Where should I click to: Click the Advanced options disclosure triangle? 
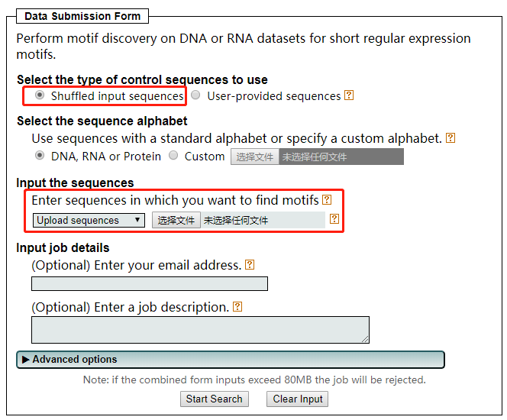[26, 360]
